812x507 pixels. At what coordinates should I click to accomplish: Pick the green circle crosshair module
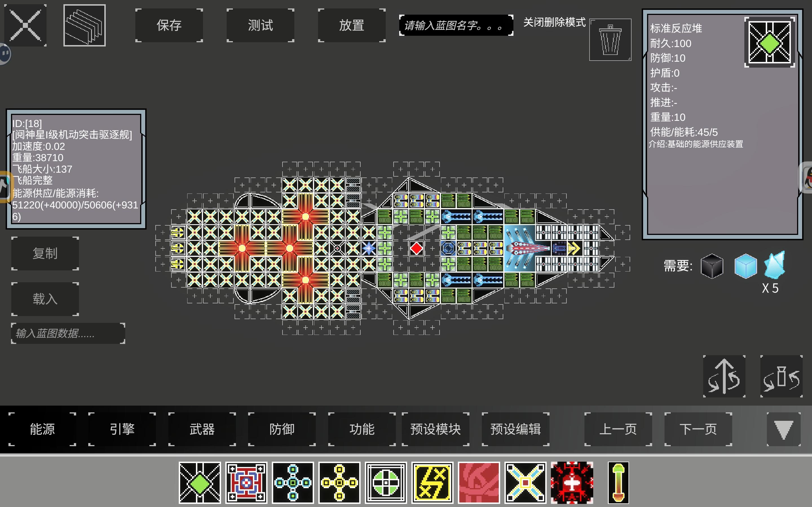[386, 482]
